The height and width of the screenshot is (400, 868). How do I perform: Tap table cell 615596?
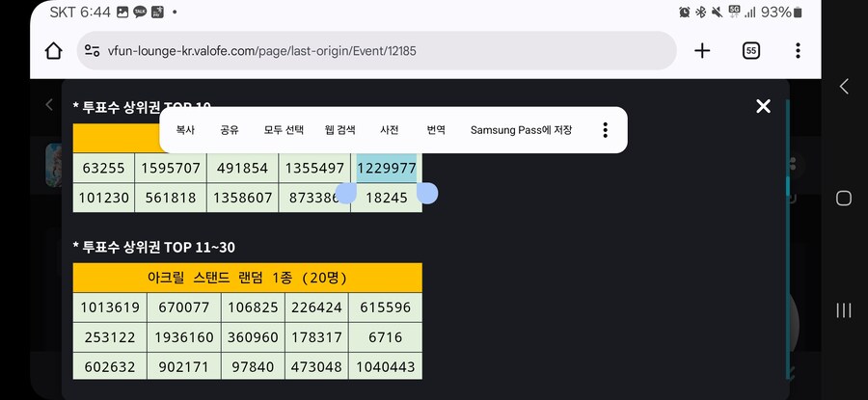point(385,307)
